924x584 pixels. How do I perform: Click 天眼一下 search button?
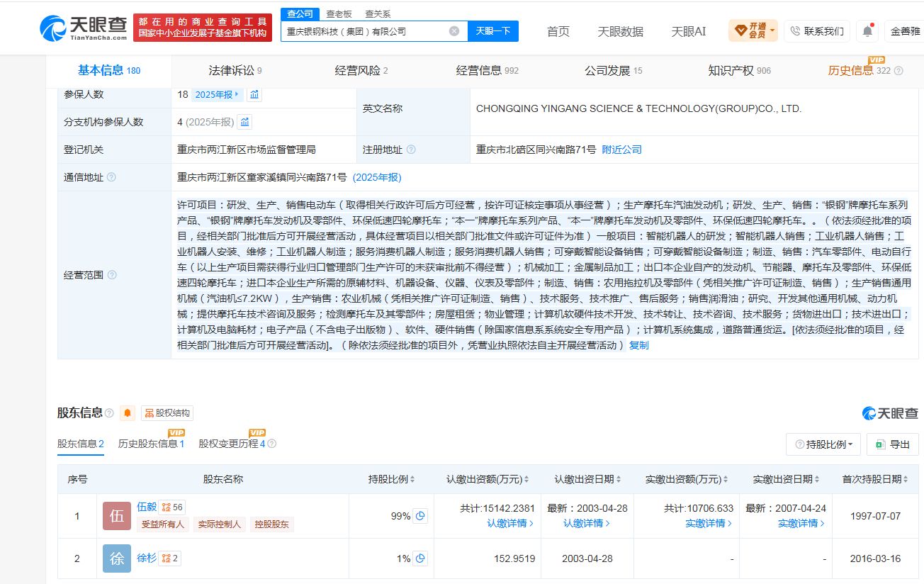493,31
